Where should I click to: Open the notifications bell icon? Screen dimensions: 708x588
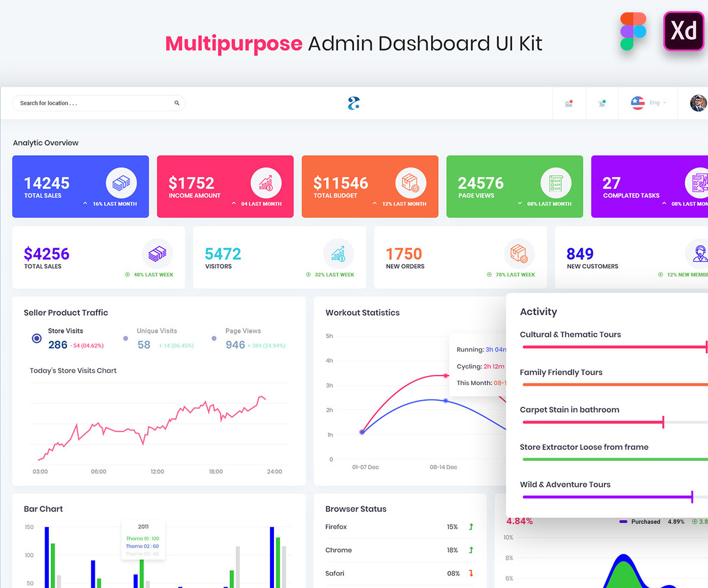(602, 102)
